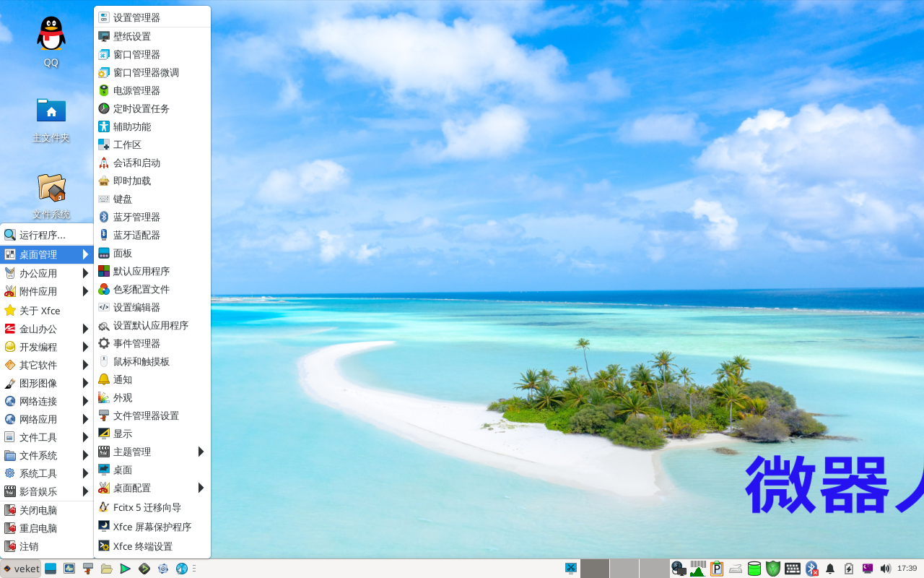The width and height of the screenshot is (924, 578).
Task: Open 鼠标和触摸板 settings
Action: click(152, 361)
